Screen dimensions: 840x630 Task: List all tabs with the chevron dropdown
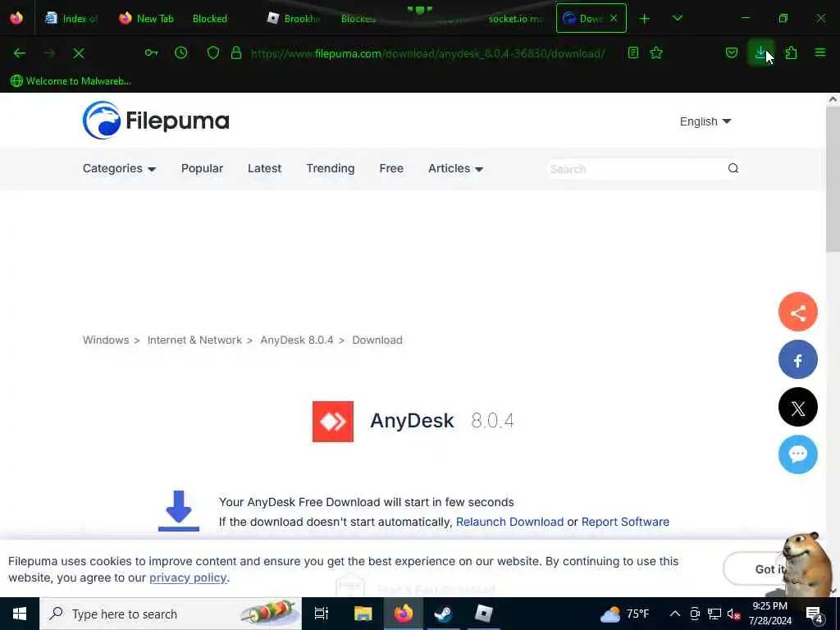677,18
